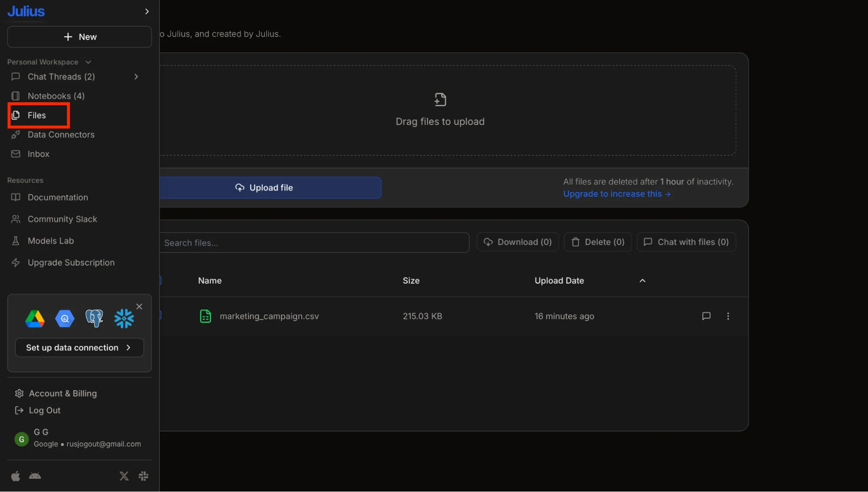Open more options for marketing_campaign.csv
868x492 pixels.
tap(728, 316)
